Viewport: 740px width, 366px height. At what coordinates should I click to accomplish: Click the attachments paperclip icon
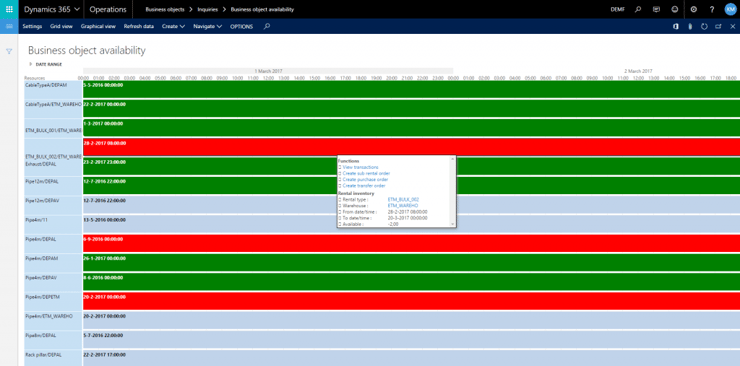pyautogui.click(x=690, y=26)
